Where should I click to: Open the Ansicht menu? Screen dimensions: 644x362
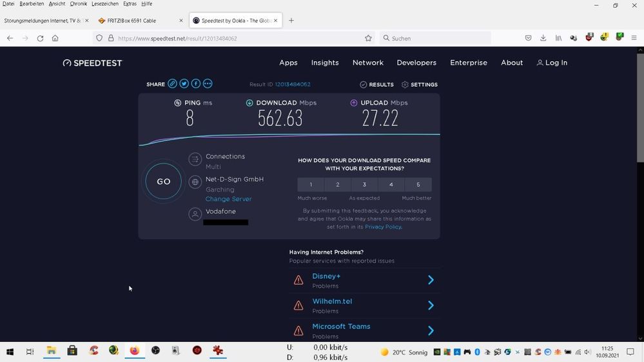click(57, 4)
